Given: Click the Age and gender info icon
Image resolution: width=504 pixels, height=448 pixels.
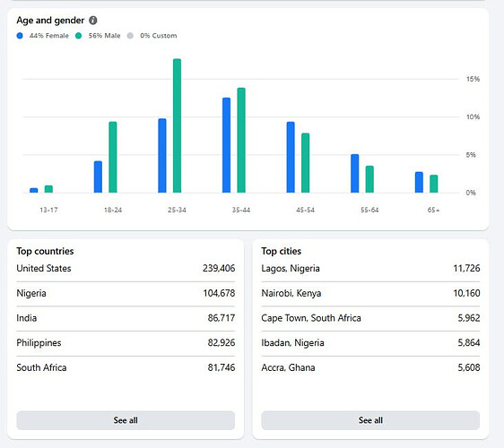Looking at the screenshot, I should (x=93, y=21).
